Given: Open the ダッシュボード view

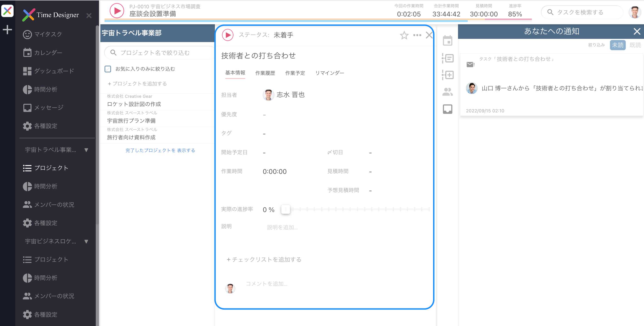Looking at the screenshot, I should click(x=53, y=71).
